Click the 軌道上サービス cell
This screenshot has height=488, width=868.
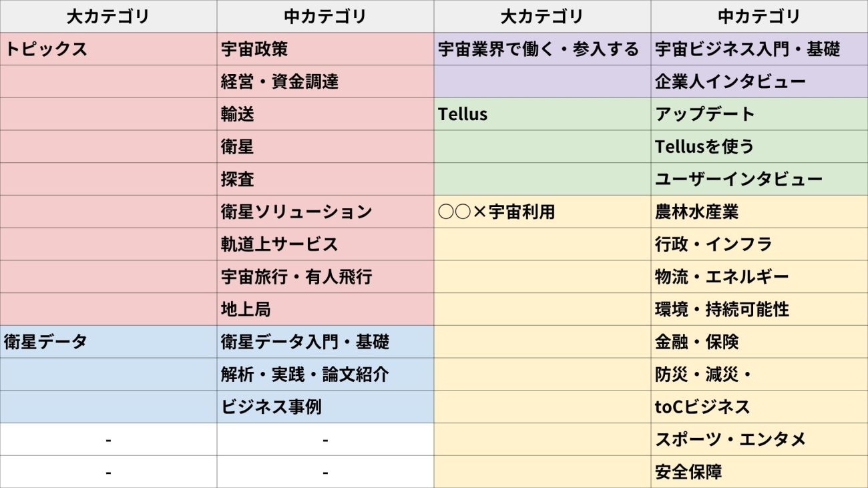coord(325,244)
